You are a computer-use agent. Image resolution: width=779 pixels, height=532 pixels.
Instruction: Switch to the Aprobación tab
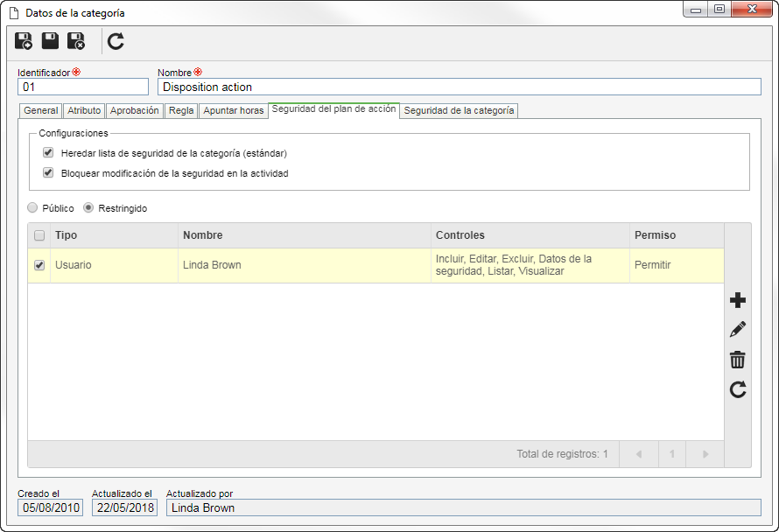point(134,110)
